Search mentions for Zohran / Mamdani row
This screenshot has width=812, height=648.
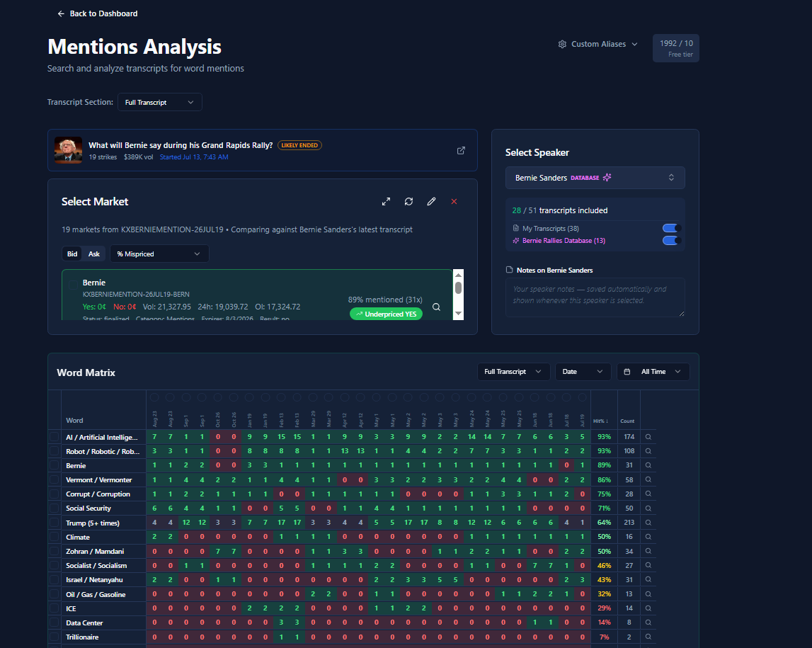[648, 551]
